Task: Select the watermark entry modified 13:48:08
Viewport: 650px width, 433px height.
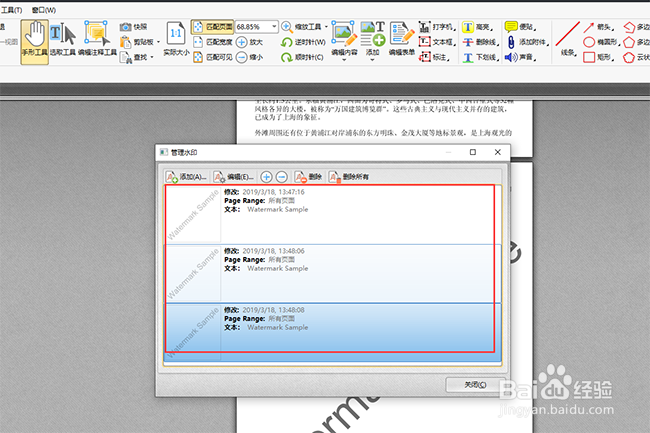Action: coord(333,332)
